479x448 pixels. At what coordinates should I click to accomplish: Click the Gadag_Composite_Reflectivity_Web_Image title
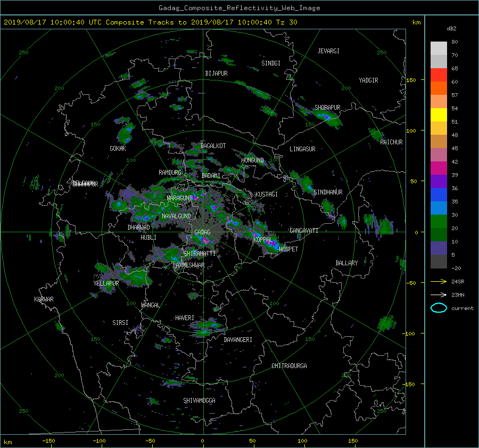pos(239,8)
